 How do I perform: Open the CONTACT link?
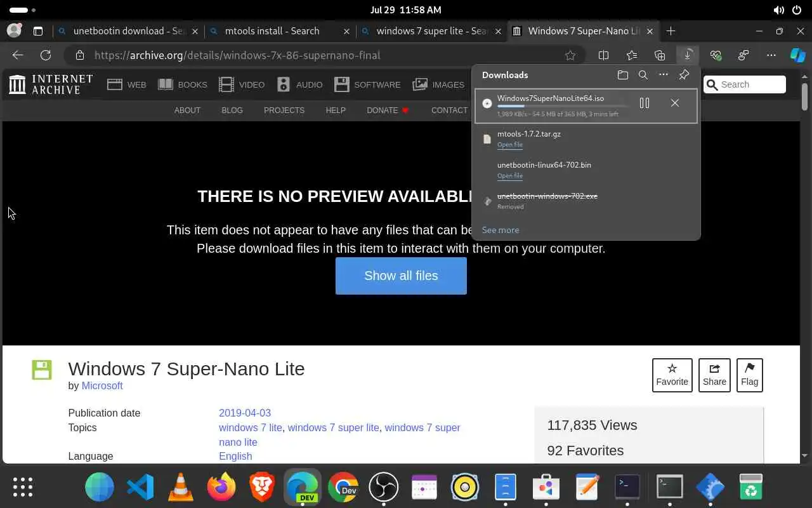coord(449,110)
